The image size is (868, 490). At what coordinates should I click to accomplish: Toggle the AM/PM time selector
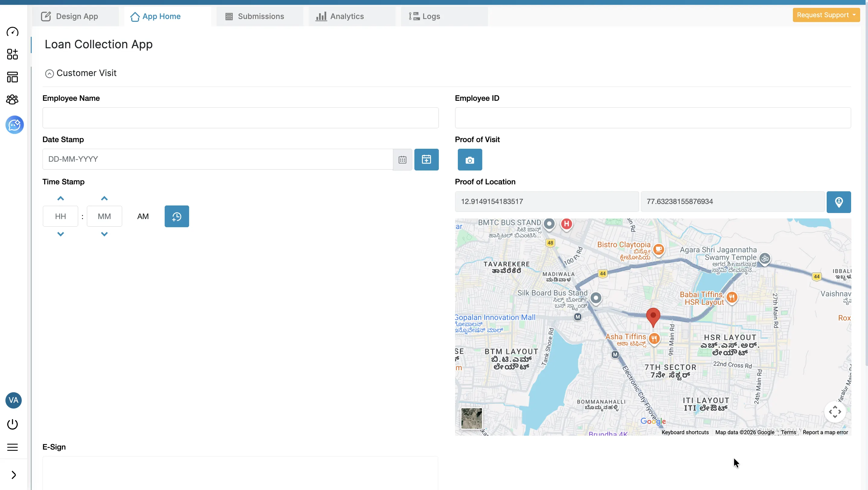click(143, 216)
